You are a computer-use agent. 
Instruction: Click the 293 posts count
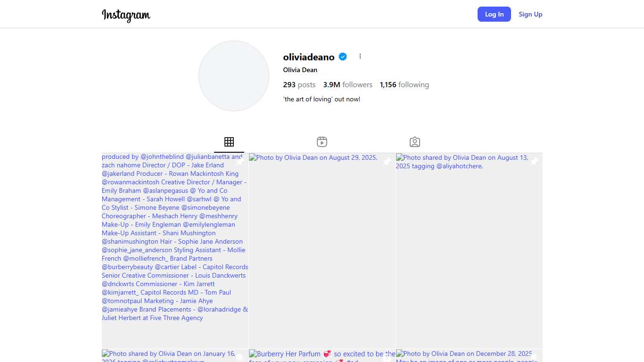[299, 85]
